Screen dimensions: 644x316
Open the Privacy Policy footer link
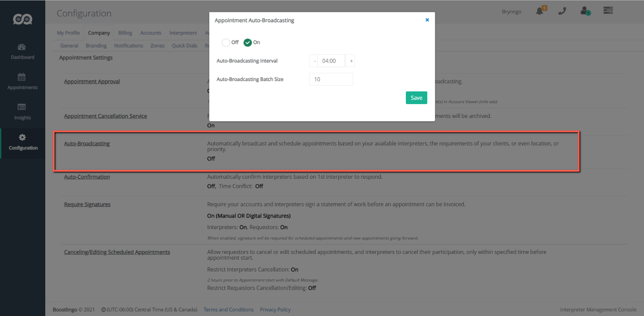pos(275,310)
